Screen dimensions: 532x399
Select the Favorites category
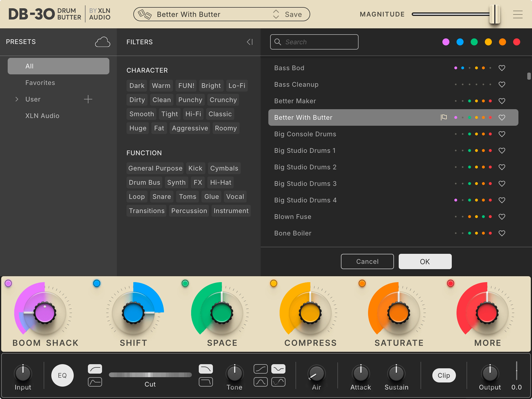pos(40,83)
